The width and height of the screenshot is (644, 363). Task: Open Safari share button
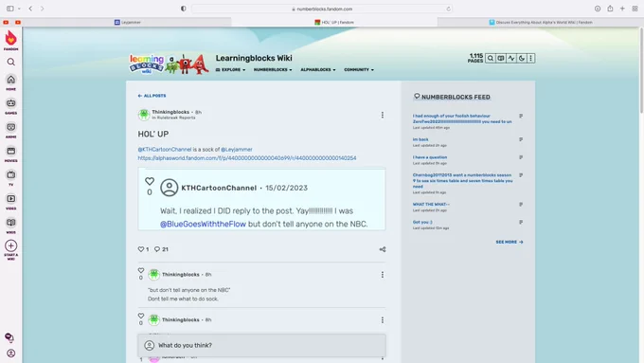coord(610,9)
